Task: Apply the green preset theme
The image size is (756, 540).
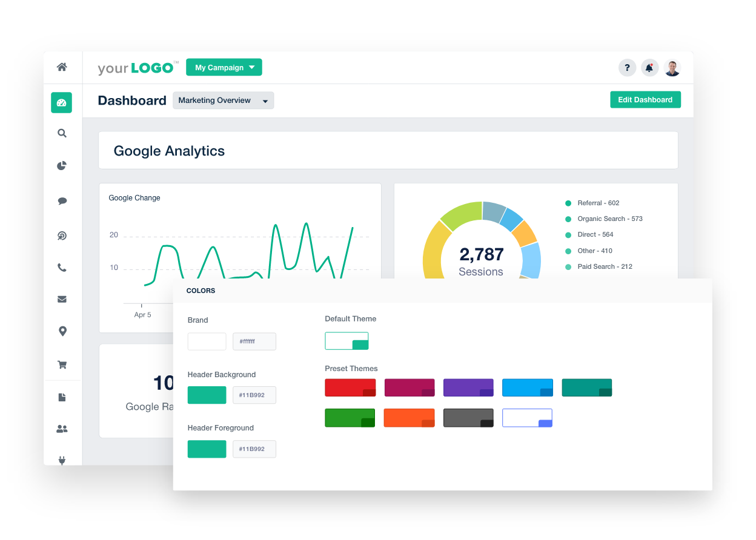Action: (x=350, y=418)
